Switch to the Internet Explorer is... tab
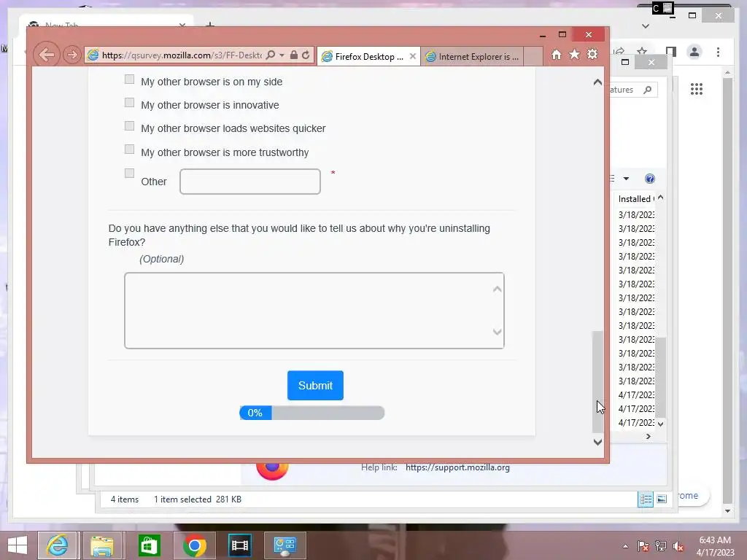This screenshot has width=747, height=560. point(473,57)
